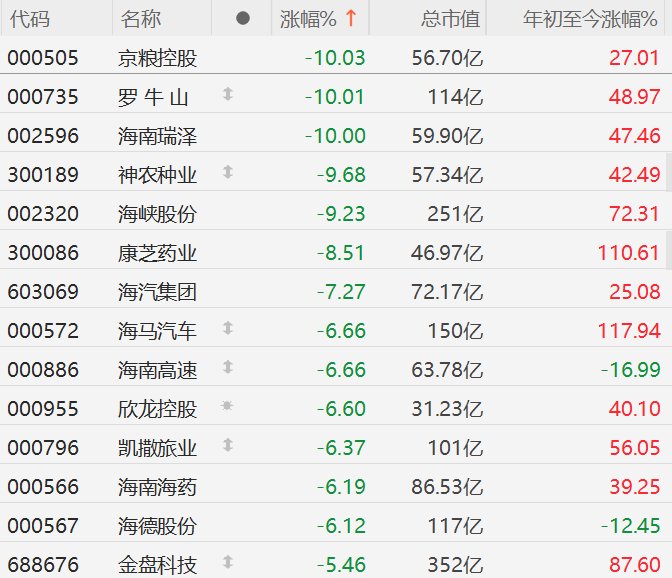Click the -5.46 change value

(x=341, y=565)
